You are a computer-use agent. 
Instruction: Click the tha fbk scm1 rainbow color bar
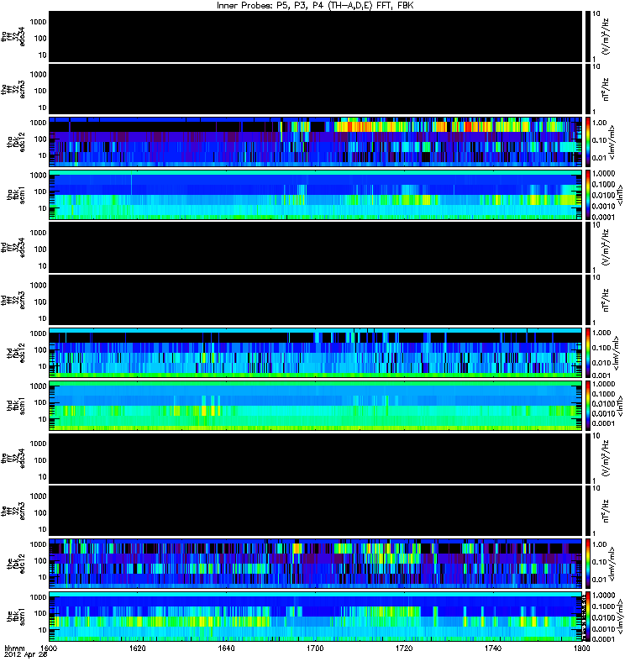[588, 196]
